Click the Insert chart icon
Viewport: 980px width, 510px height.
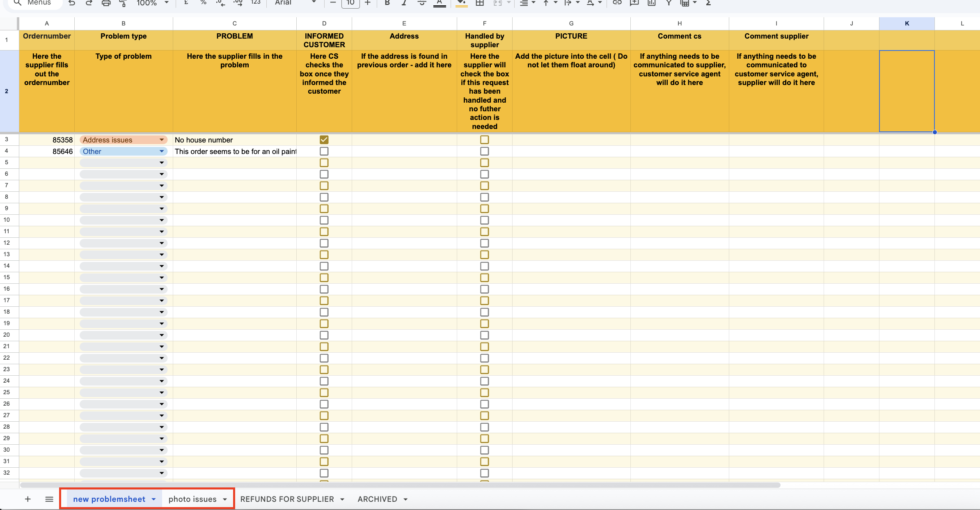point(651,3)
